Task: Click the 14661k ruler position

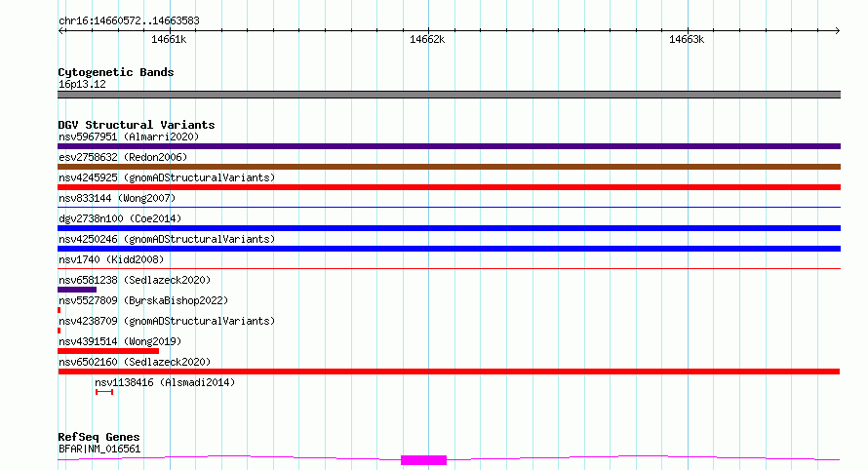Action: tap(169, 39)
